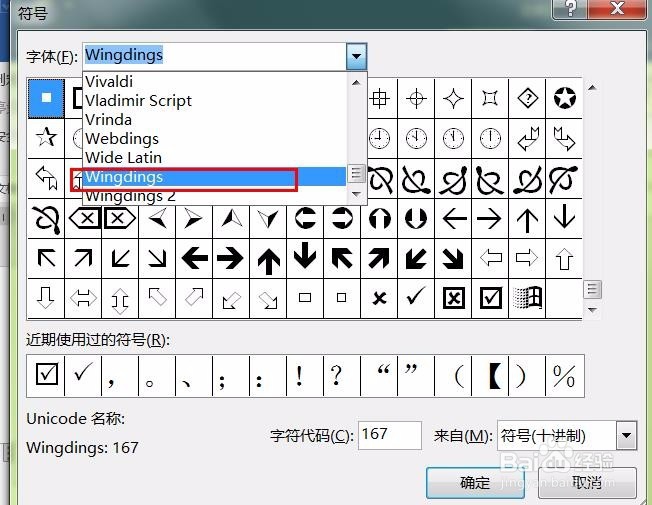
Task: Click the dialog help question mark button
Action: [570, 8]
